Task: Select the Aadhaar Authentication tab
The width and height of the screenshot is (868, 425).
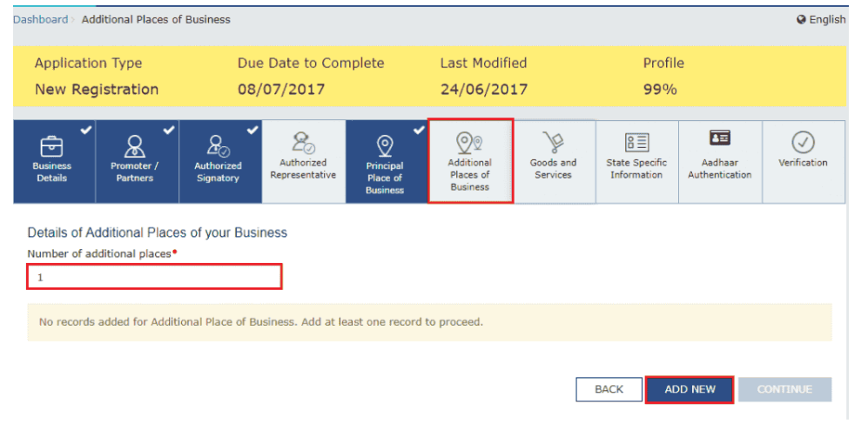Action: tap(720, 162)
